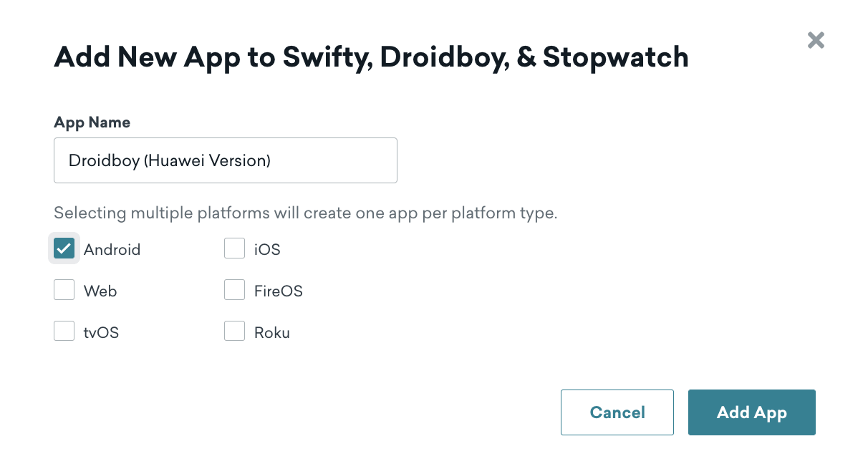The height and width of the screenshot is (474, 868).
Task: Click the tvOS label text
Action: tap(101, 333)
